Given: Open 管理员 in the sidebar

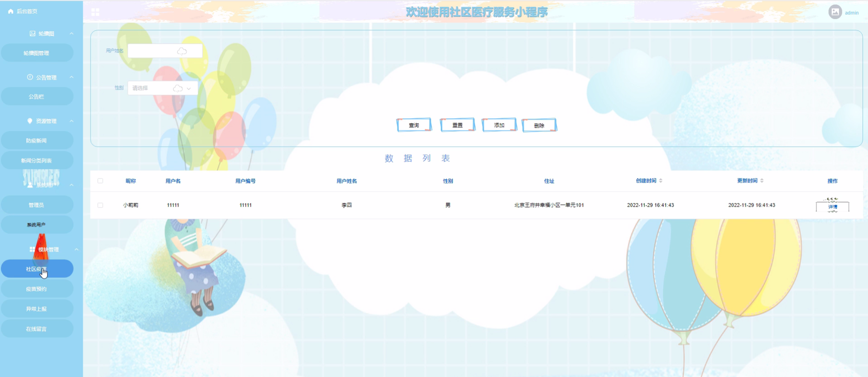Looking at the screenshot, I should click(x=37, y=205).
